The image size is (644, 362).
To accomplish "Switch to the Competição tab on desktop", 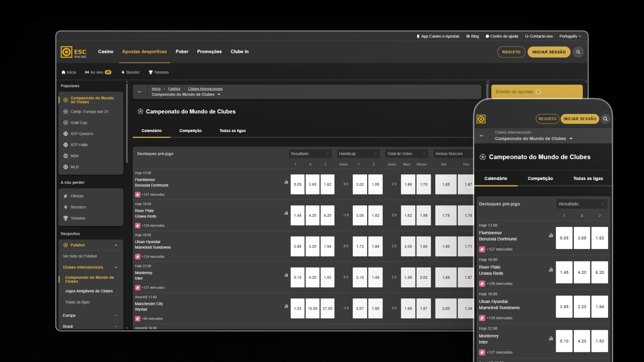I will coord(191,131).
